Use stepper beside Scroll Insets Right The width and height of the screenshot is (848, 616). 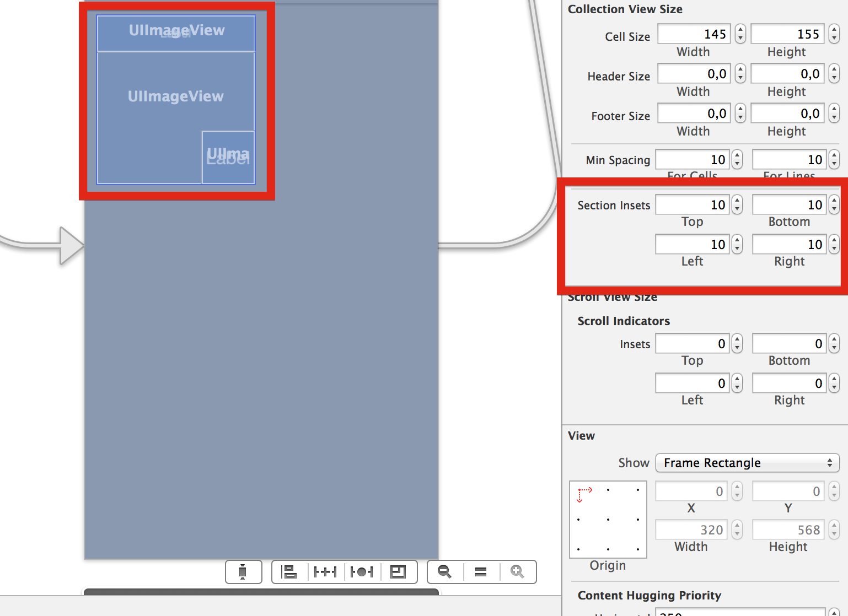[834, 383]
